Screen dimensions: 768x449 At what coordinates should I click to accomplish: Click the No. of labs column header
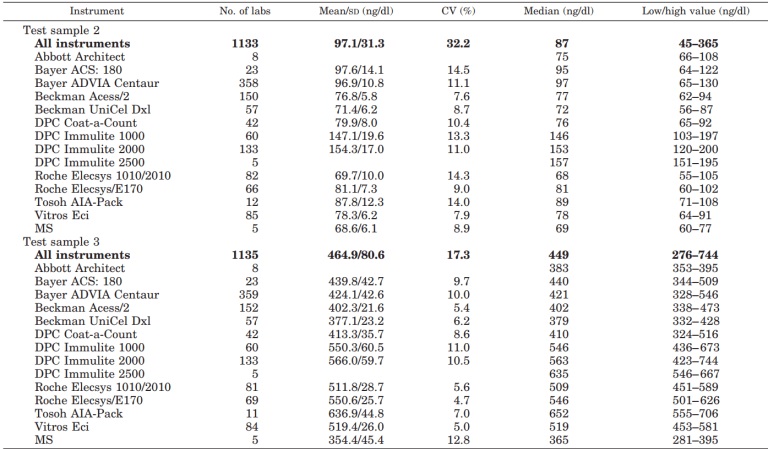point(248,10)
